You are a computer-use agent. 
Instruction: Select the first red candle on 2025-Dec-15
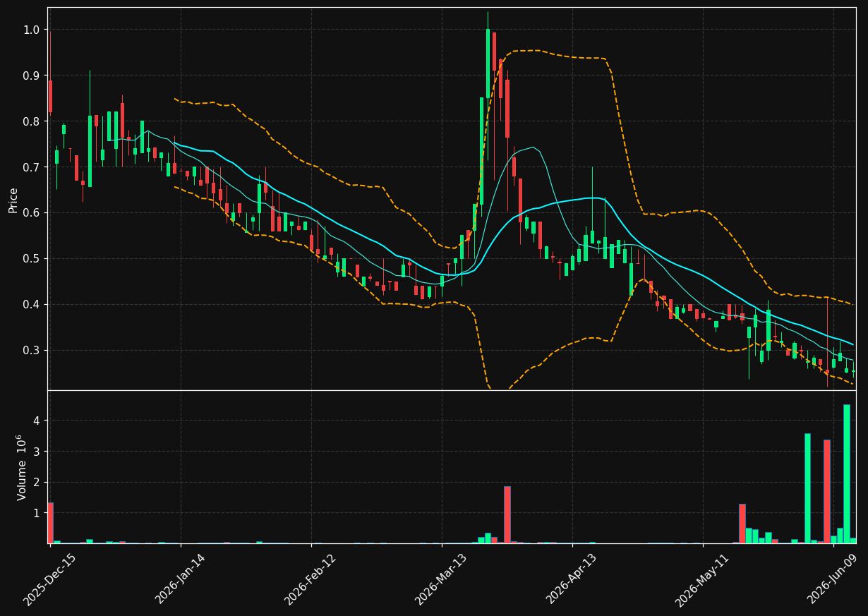(x=50, y=96)
